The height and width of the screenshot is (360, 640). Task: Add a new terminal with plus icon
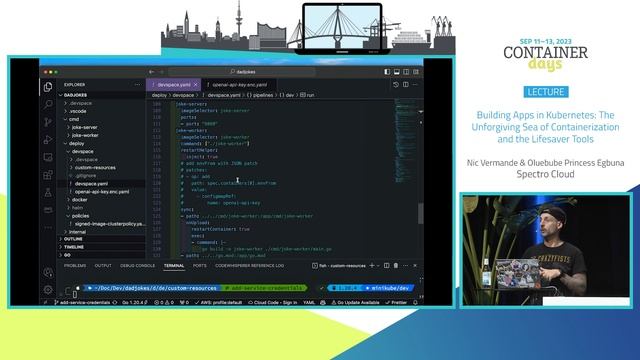click(x=371, y=266)
